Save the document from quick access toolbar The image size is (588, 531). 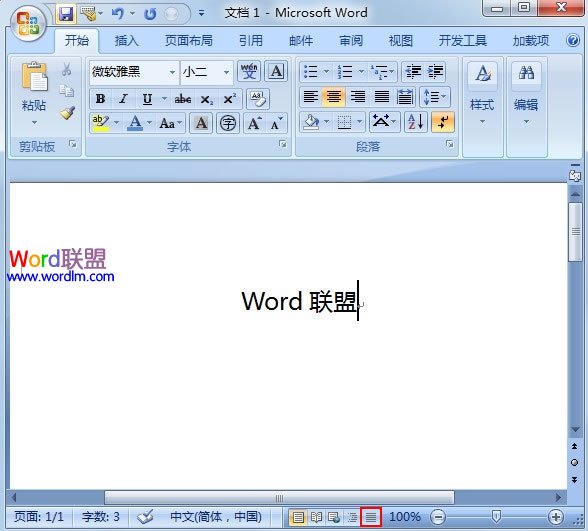(66, 14)
